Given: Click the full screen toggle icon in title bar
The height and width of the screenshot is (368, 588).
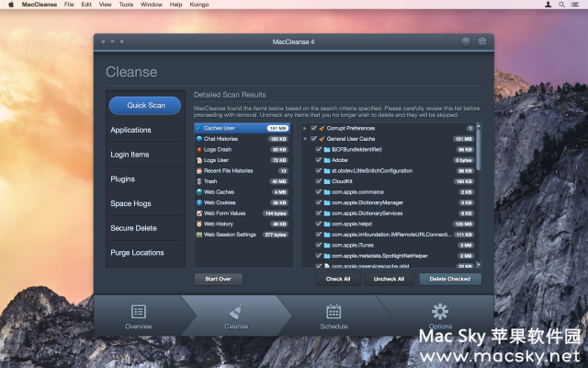Looking at the screenshot, I should click(x=482, y=41).
